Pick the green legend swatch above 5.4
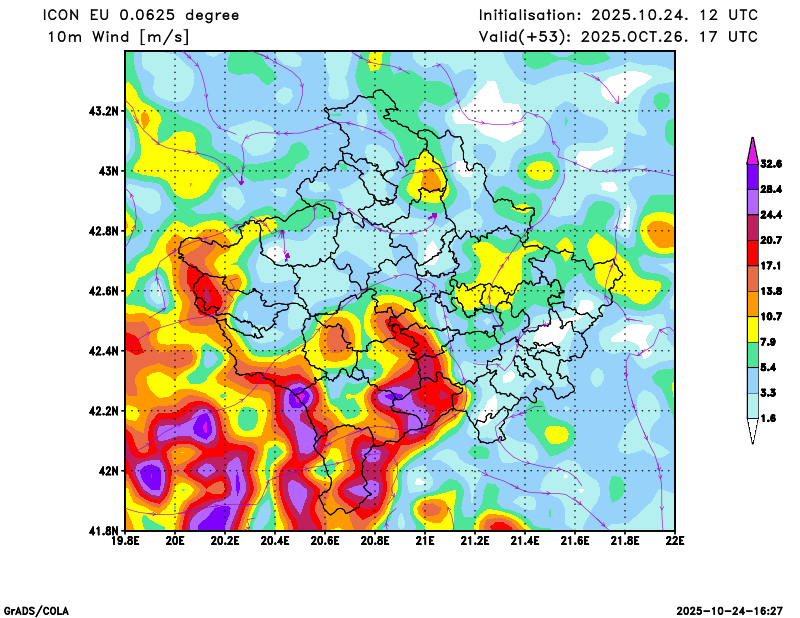 pos(752,355)
